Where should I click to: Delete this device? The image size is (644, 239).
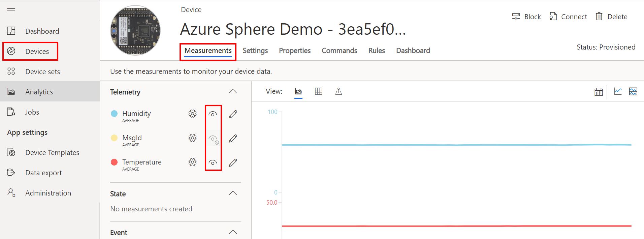pos(611,17)
